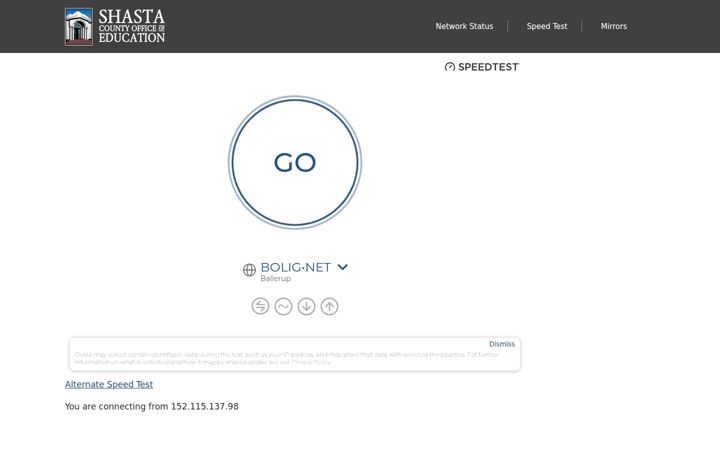Click the upload arrow icon

[329, 306]
